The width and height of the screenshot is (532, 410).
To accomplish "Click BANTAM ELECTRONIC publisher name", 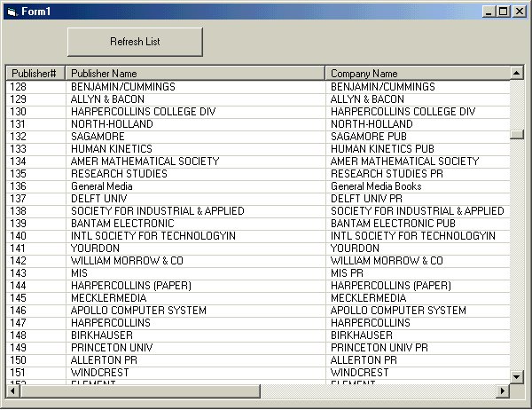I will (122, 224).
